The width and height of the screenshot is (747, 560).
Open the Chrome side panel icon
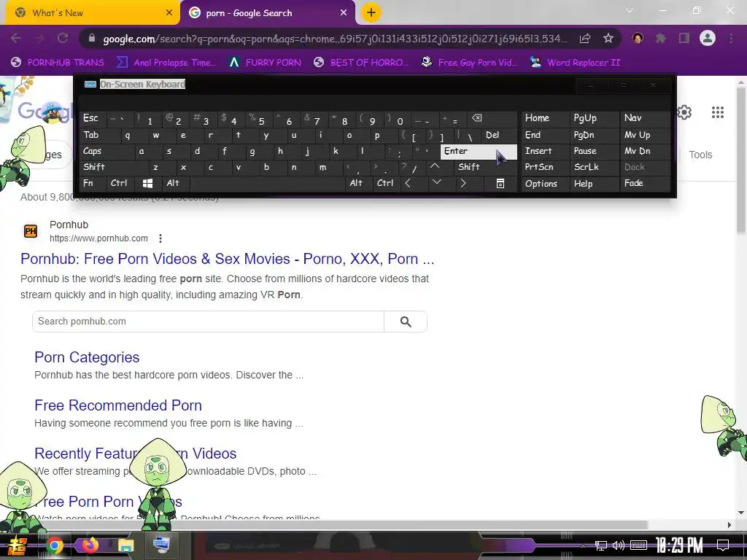pyautogui.click(x=684, y=38)
